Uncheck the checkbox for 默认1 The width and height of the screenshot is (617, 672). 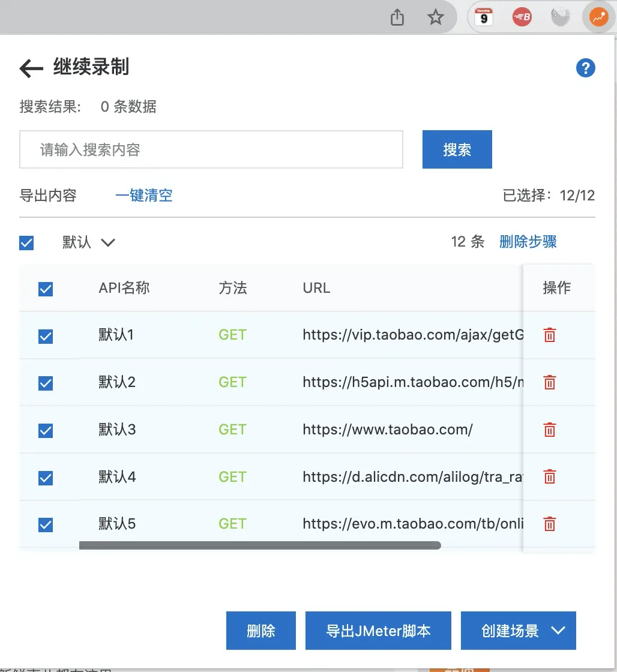(x=46, y=337)
